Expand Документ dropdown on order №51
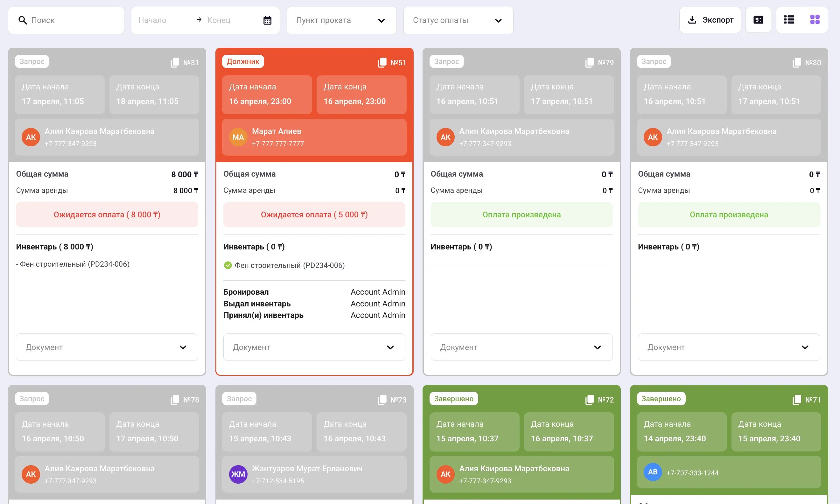This screenshot has height=504, width=840. (314, 347)
